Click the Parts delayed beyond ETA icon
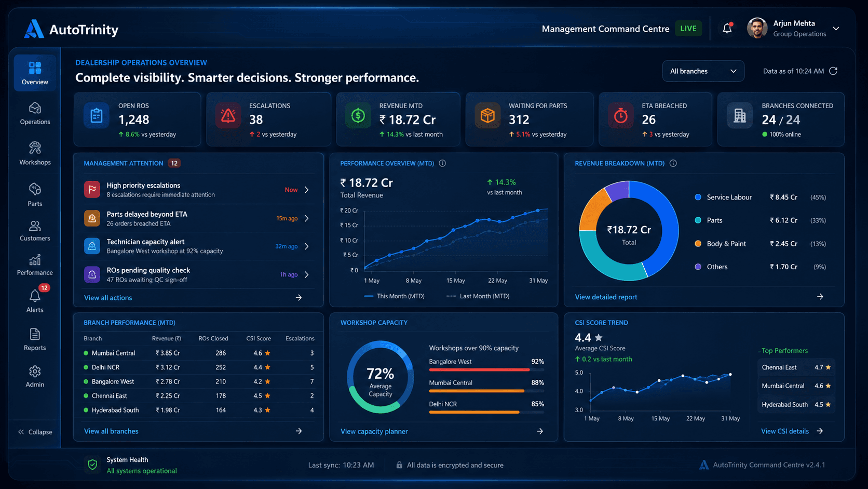The image size is (868, 489). pos(92,218)
